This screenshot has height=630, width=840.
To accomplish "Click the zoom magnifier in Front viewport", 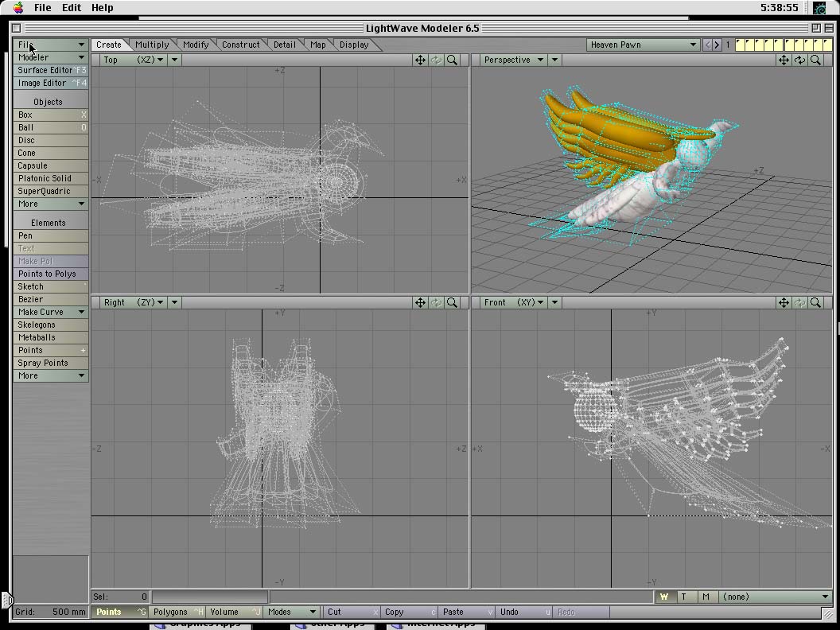I will [x=815, y=302].
